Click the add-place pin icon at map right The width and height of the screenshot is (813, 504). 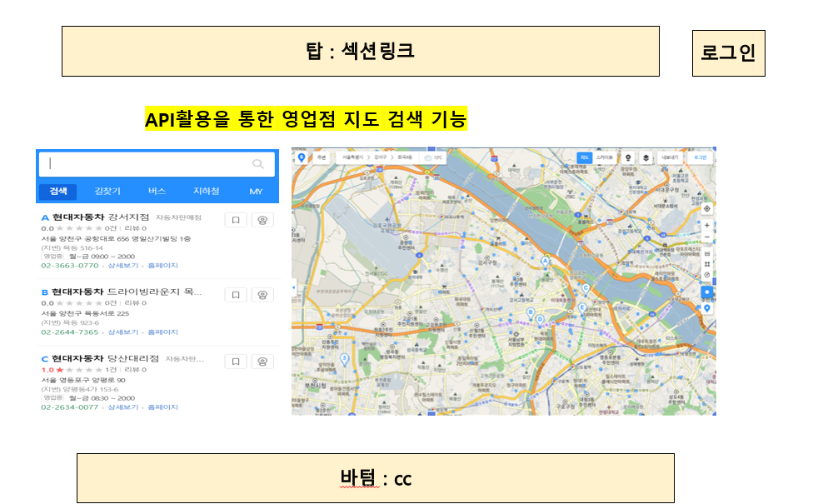[x=706, y=308]
